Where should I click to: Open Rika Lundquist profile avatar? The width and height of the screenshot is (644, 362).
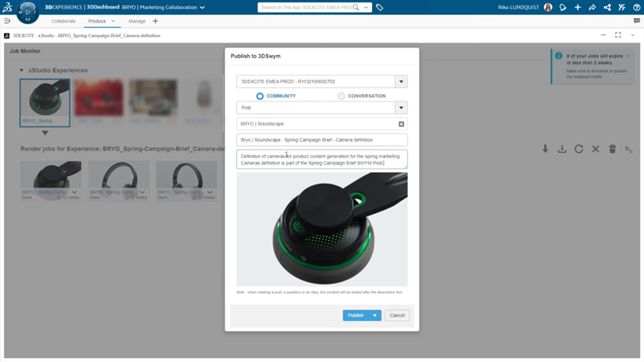[x=548, y=8]
